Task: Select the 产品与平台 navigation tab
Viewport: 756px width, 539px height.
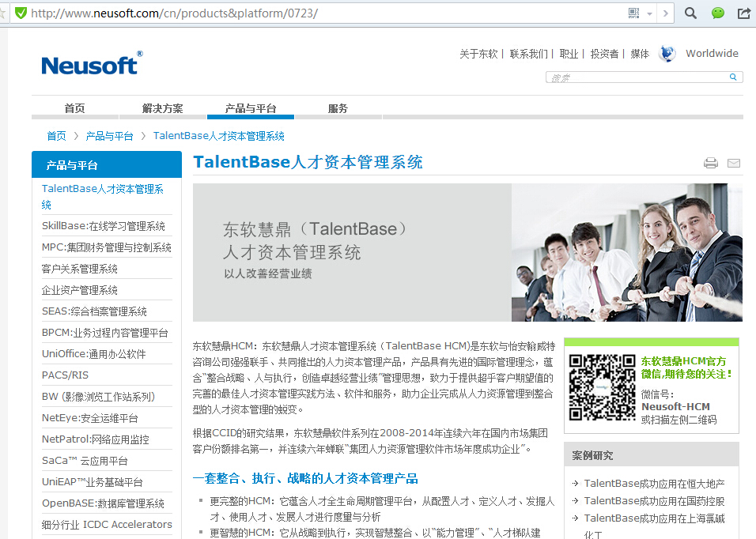Action: [x=251, y=108]
